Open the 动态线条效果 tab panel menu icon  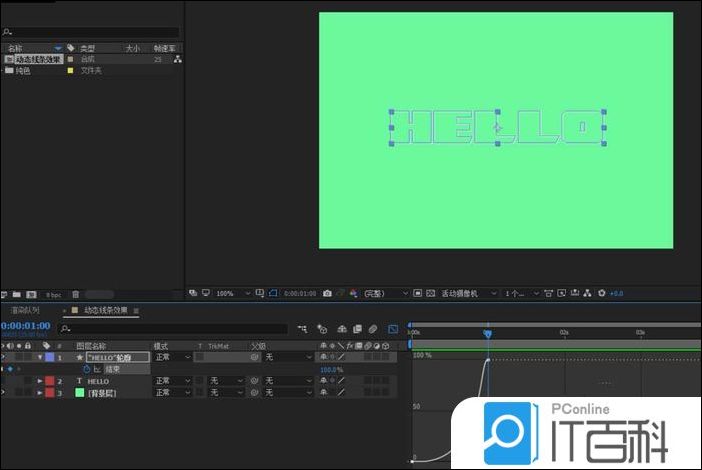pos(136,311)
